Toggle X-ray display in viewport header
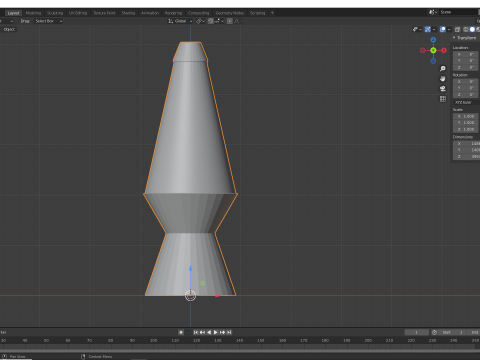The width and height of the screenshot is (480, 360). (x=458, y=29)
